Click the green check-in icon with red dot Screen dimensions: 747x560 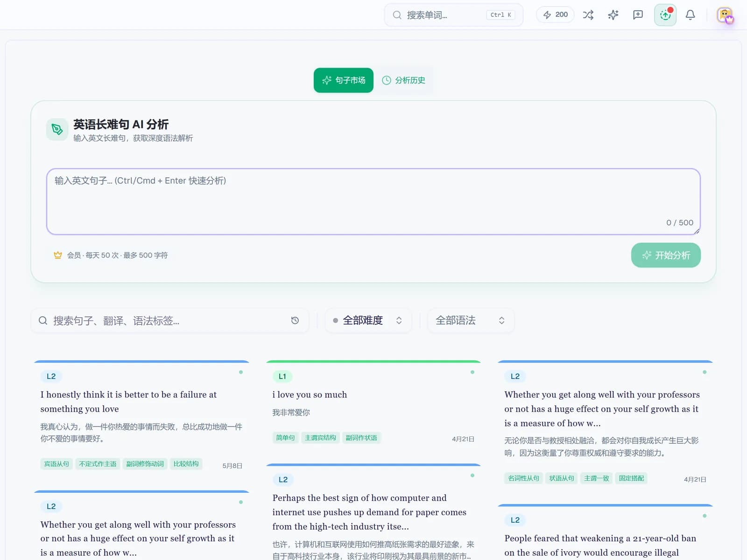pos(665,15)
